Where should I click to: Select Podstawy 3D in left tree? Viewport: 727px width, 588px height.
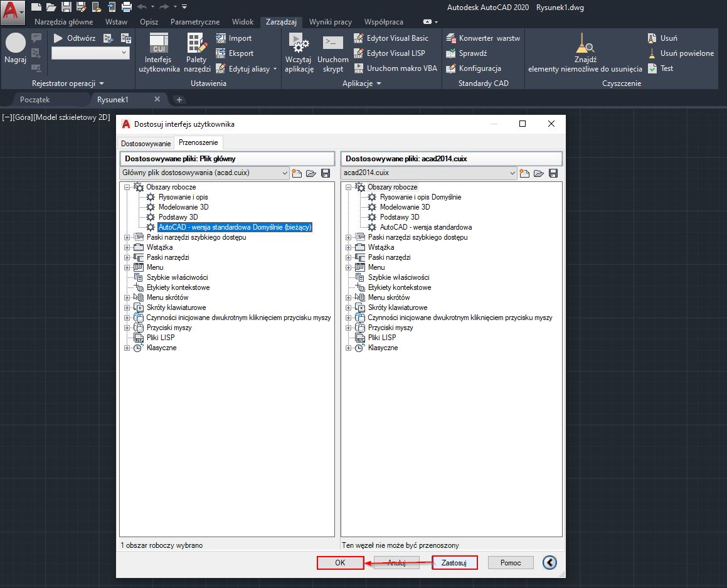[x=178, y=217]
